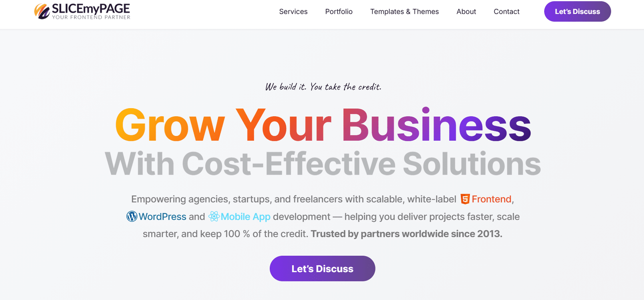Navigate to the Portfolio section
The width and height of the screenshot is (644, 300).
click(339, 12)
